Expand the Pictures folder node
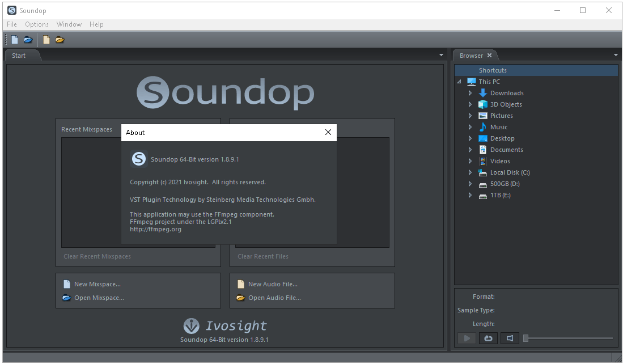 (470, 116)
